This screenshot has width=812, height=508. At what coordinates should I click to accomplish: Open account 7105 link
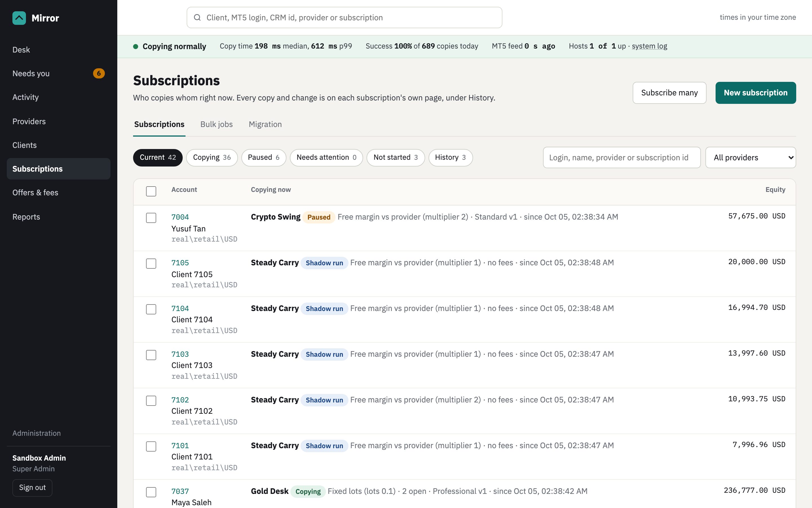point(180,263)
